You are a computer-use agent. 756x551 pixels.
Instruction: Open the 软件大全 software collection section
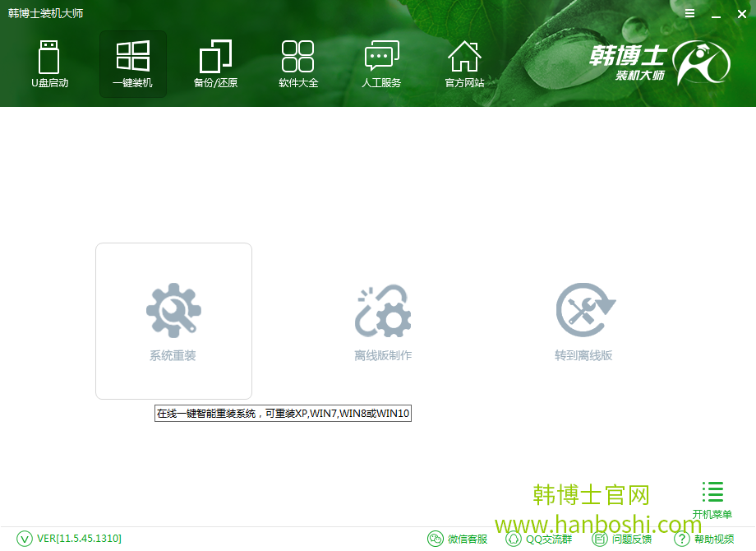(298, 64)
